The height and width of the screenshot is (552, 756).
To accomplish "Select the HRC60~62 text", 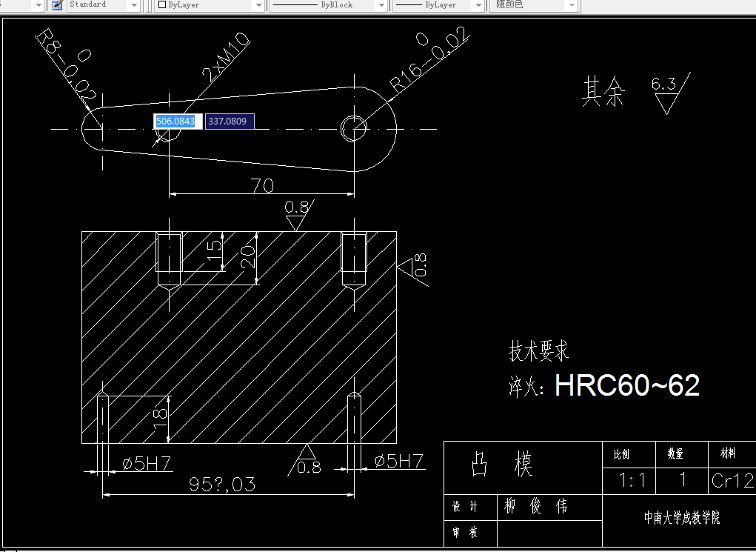I will pyautogui.click(x=626, y=385).
